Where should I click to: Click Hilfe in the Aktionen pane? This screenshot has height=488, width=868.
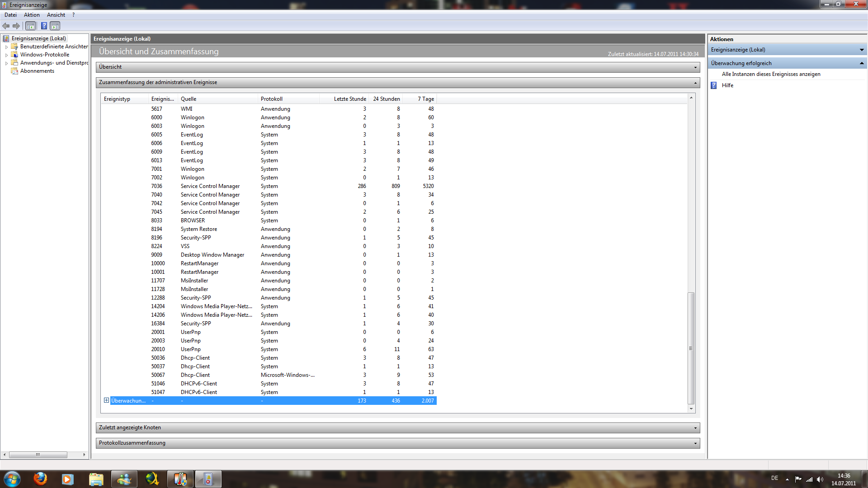coord(727,85)
